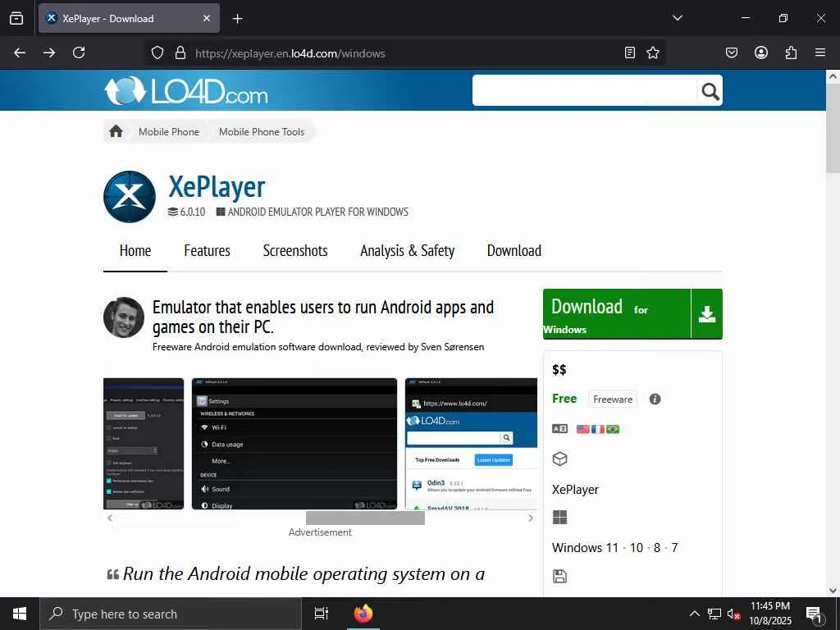Toggle reader view in address bar
The width and height of the screenshot is (840, 630).
click(630, 52)
